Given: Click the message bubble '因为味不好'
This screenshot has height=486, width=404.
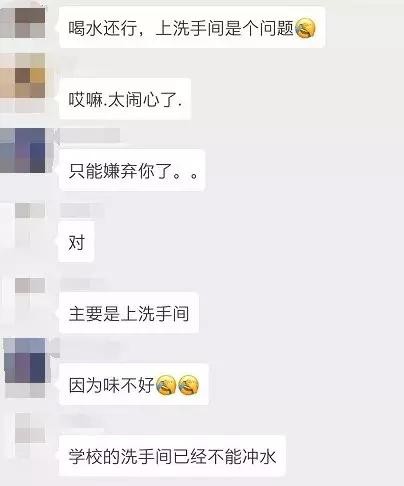Looking at the screenshot, I should tap(134, 385).
